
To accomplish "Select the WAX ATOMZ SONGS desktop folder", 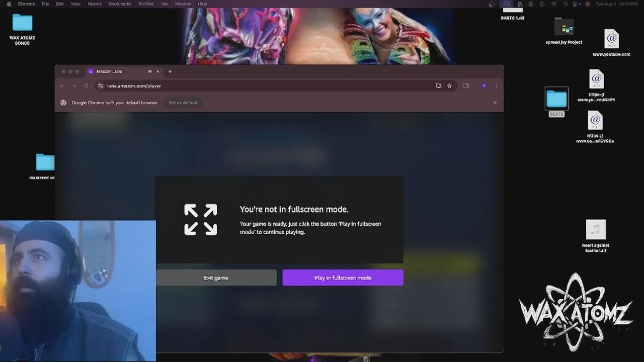I will (22, 29).
